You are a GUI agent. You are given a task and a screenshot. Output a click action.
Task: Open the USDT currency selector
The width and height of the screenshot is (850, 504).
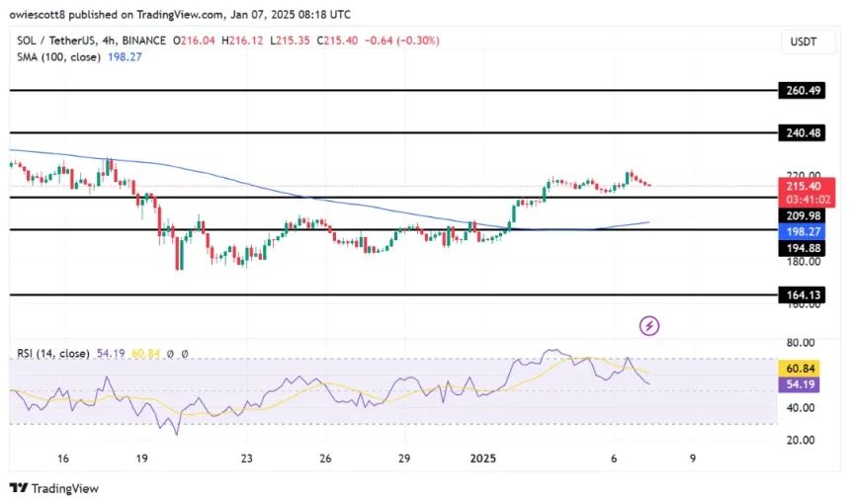coord(805,42)
